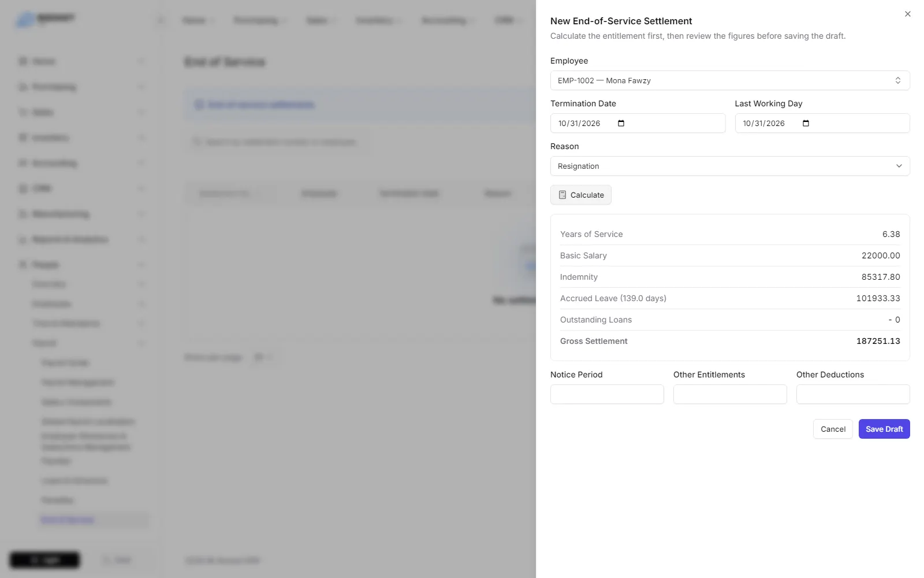
Task: Open the Termination Date calendar picker icon
Action: (621, 123)
